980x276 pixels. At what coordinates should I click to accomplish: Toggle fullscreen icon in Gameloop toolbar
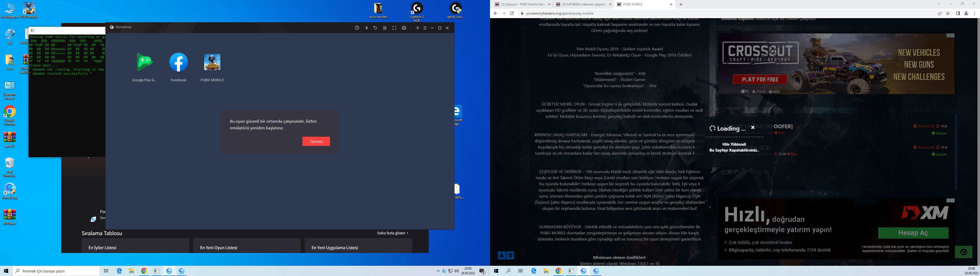click(x=394, y=28)
